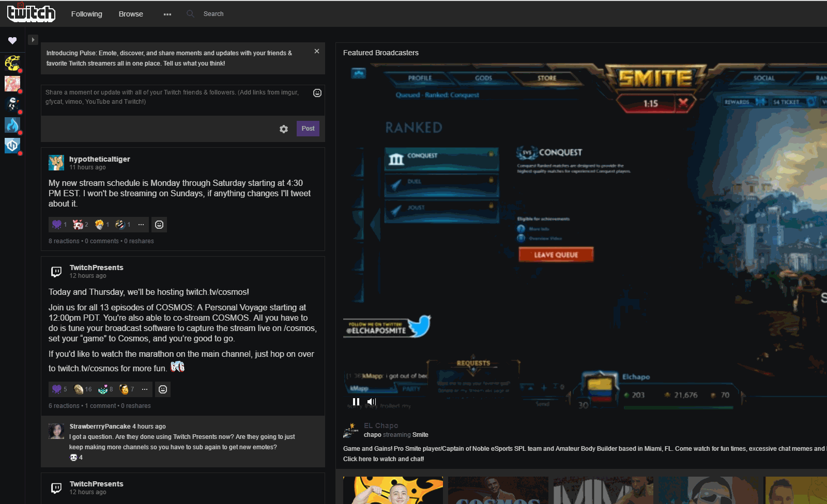This screenshot has height=504, width=827.
Task: Click StrawberrryPancake commenter name
Action: click(100, 427)
